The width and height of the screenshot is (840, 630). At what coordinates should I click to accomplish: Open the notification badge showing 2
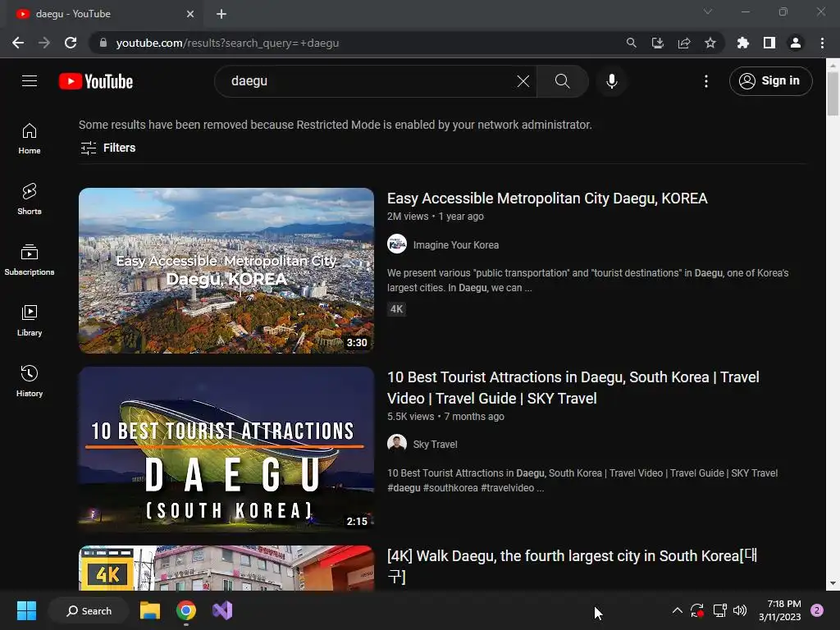(x=817, y=610)
